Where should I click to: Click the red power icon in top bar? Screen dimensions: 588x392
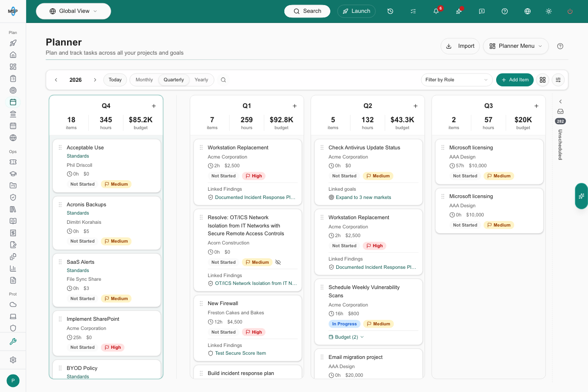pos(570,11)
